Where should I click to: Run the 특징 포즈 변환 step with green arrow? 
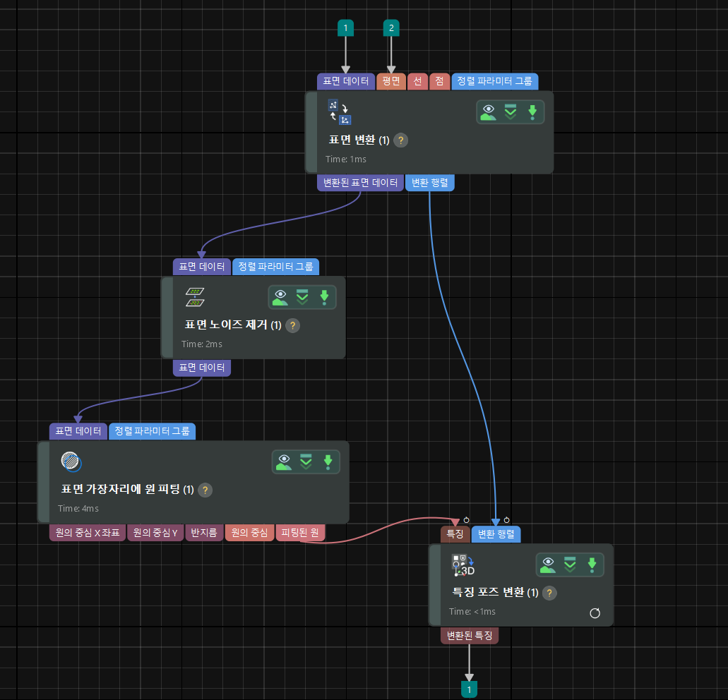592,565
